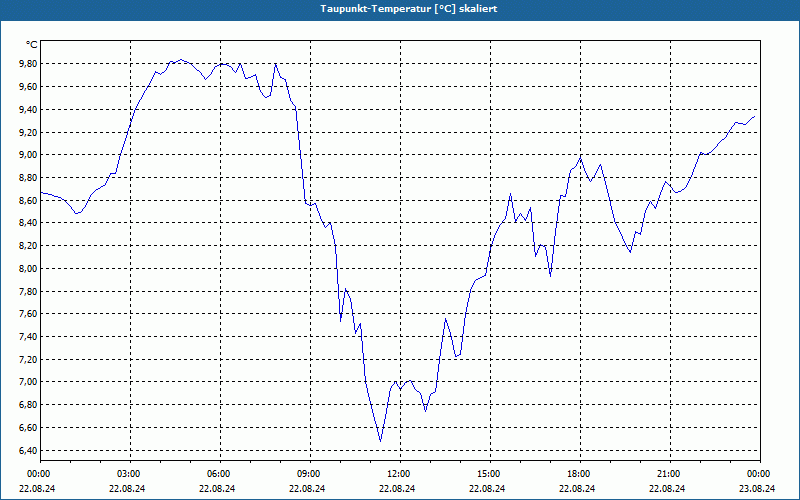Click the 21:00 time axis label

(x=670, y=474)
